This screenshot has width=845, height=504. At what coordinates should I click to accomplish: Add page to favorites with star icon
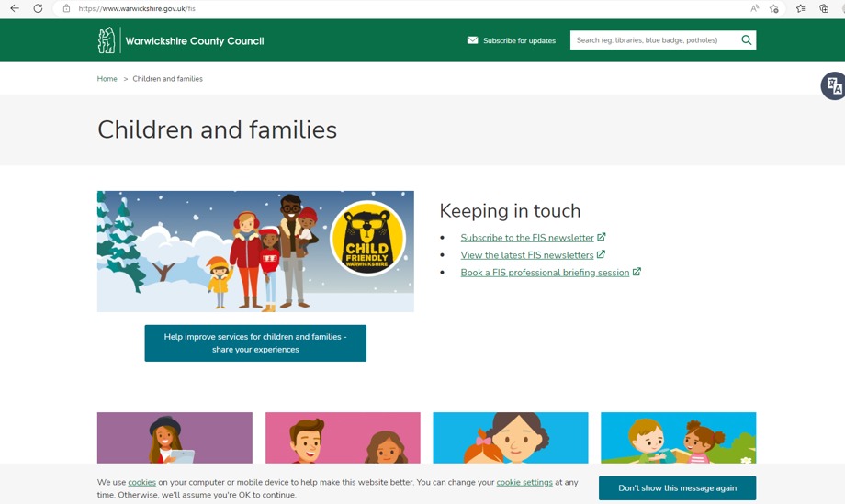pos(774,8)
